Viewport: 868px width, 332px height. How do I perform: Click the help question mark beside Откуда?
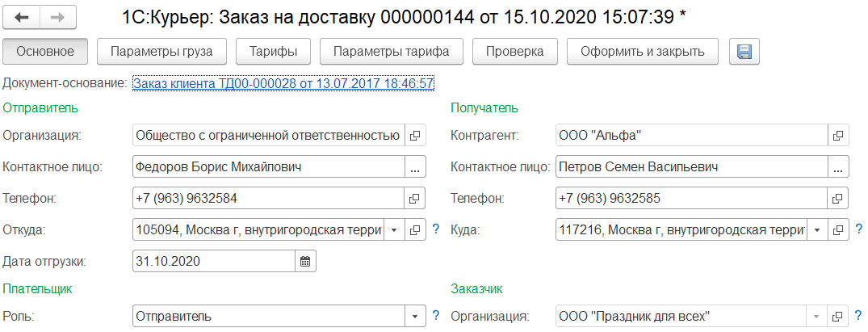pyautogui.click(x=436, y=230)
